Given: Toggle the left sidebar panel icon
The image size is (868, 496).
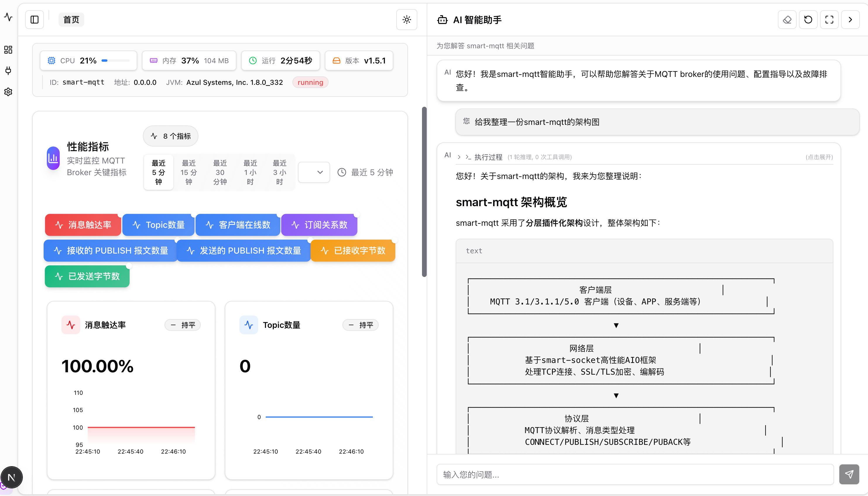Looking at the screenshot, I should [x=35, y=19].
